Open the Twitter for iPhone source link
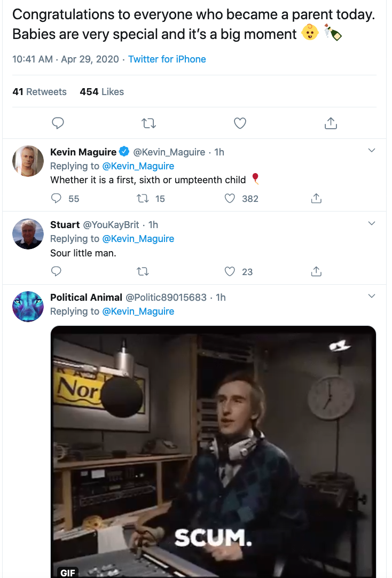 (x=167, y=59)
